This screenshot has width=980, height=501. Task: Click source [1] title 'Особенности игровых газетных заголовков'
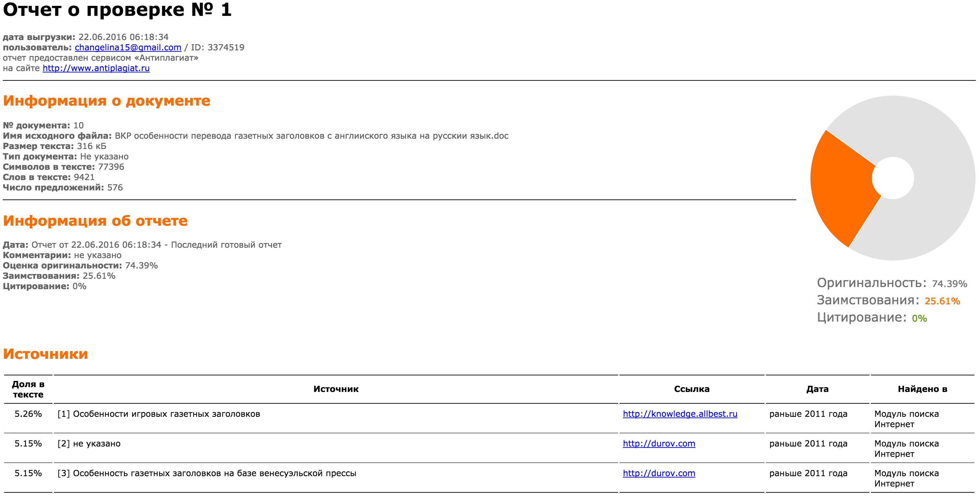[x=166, y=414]
